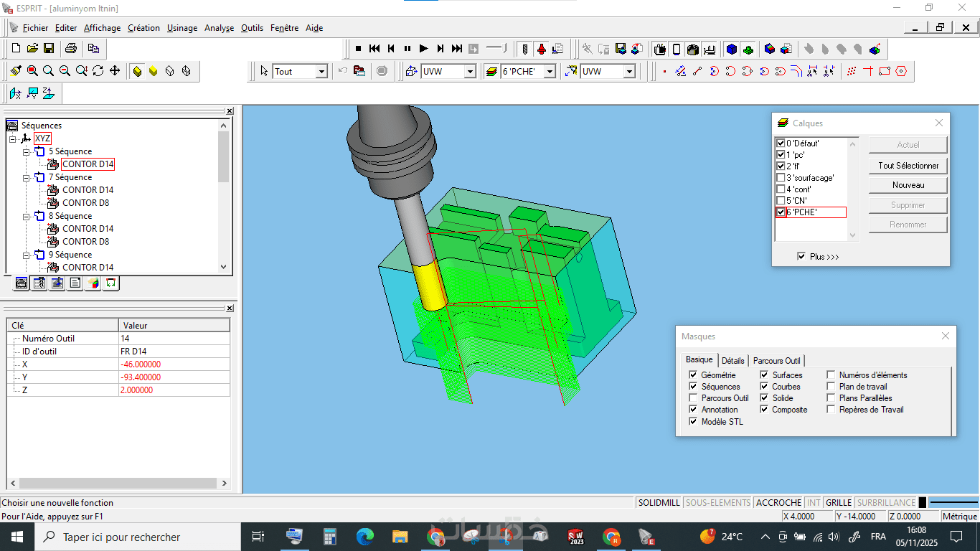Click the Pan view arrows icon
The image size is (980, 551).
[114, 71]
